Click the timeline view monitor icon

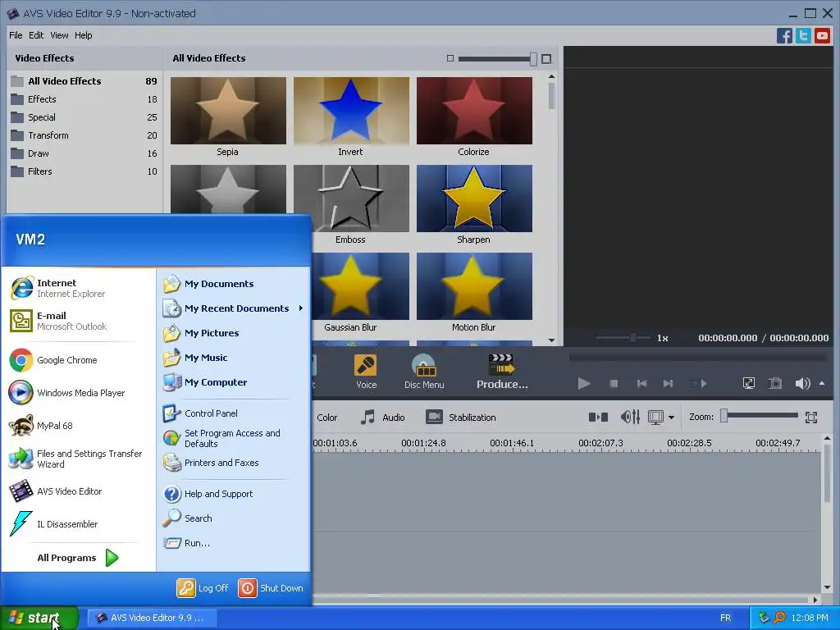click(655, 417)
